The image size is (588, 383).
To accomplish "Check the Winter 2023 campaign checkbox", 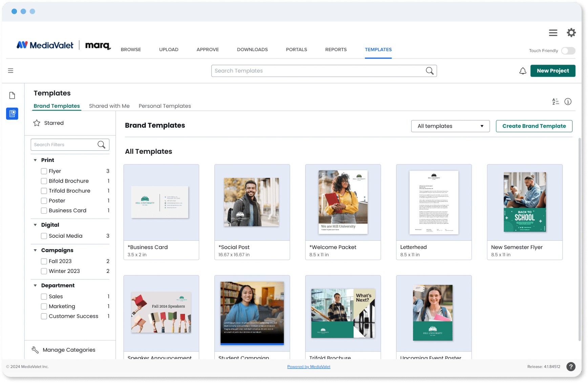I will coord(44,271).
